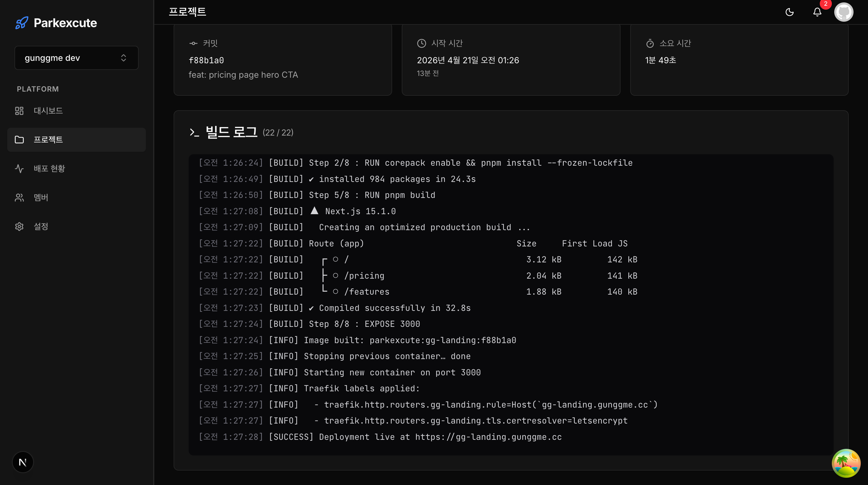The height and width of the screenshot is (485, 868).
Task: Click the members icon beside 멤버
Action: [19, 197]
